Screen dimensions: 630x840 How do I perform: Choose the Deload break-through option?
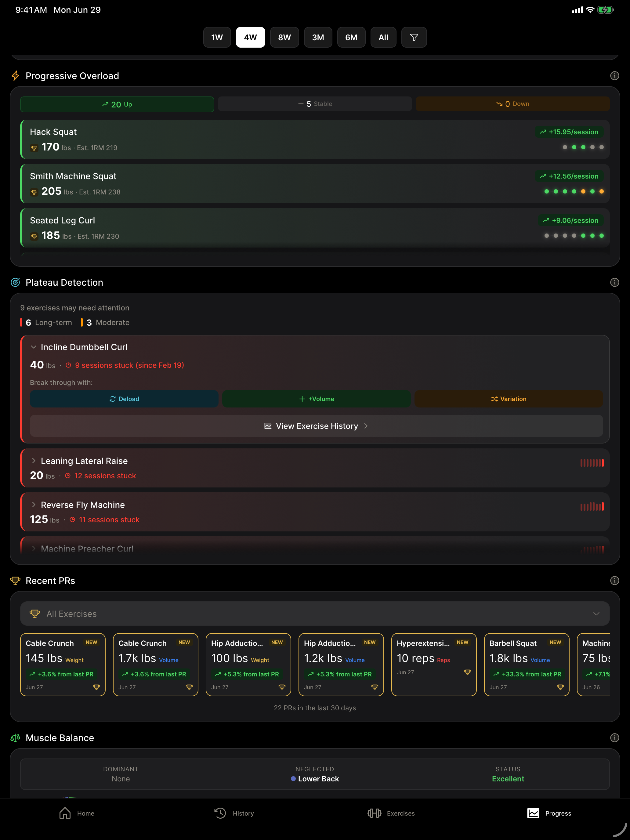coord(124,399)
